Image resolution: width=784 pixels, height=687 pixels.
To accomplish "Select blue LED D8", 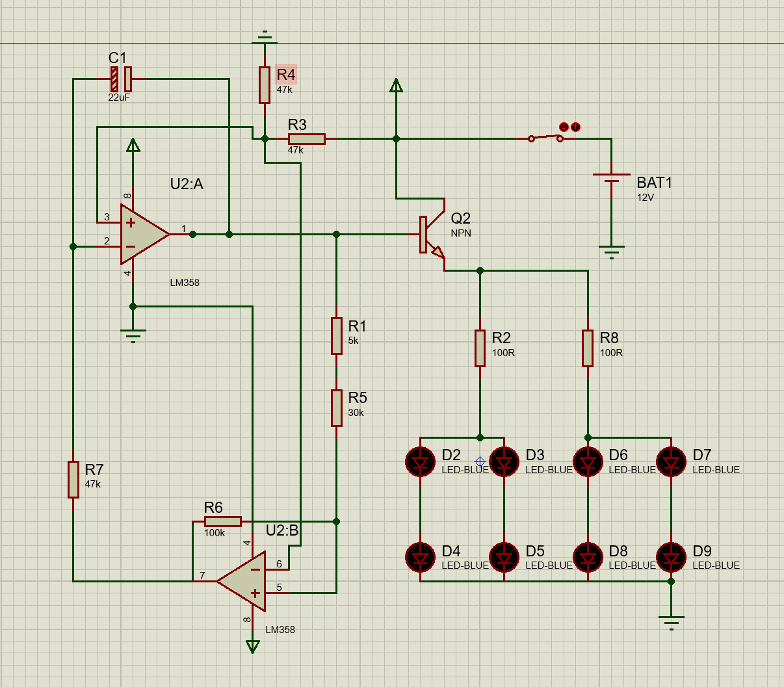I will [x=588, y=558].
